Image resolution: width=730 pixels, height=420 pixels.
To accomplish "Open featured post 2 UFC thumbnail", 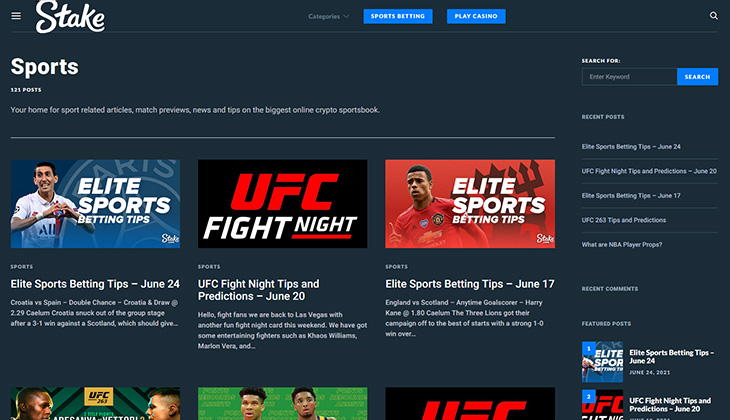I will tap(602, 405).
